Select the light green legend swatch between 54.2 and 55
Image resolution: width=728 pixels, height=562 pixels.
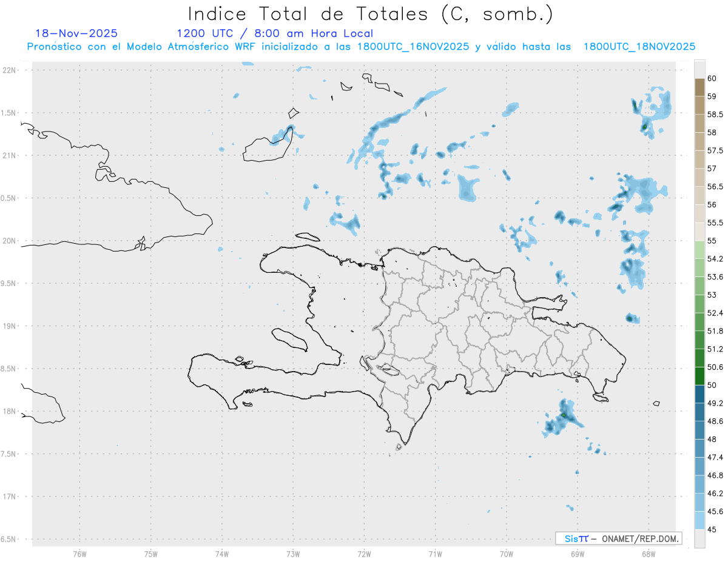[699, 250]
